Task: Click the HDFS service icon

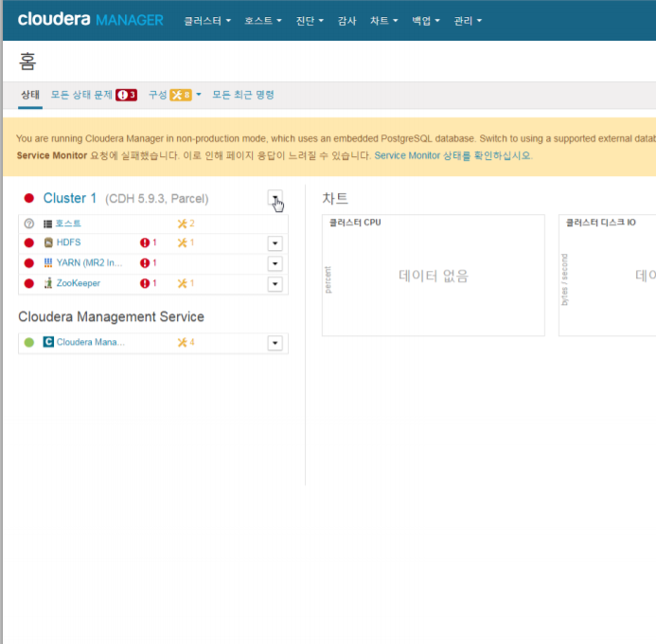Action: pos(48,242)
